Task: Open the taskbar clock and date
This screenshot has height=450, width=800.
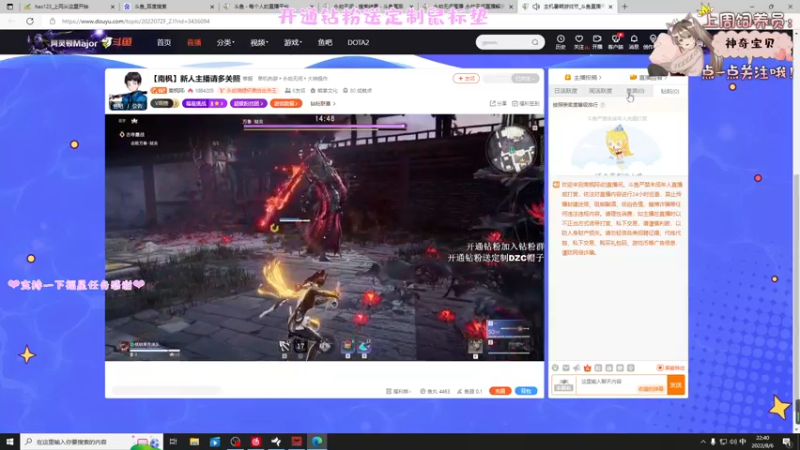Action: (x=762, y=442)
